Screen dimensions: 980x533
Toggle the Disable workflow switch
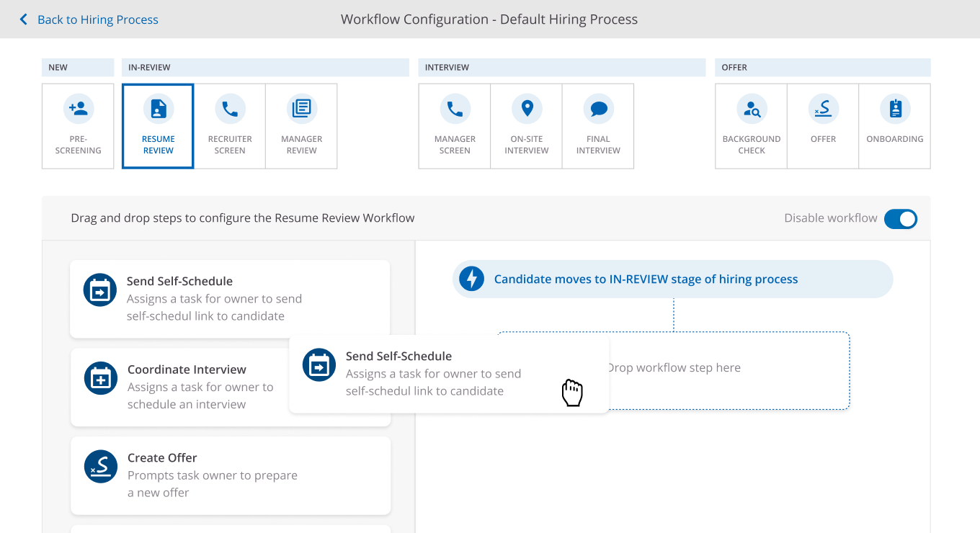[900, 218]
